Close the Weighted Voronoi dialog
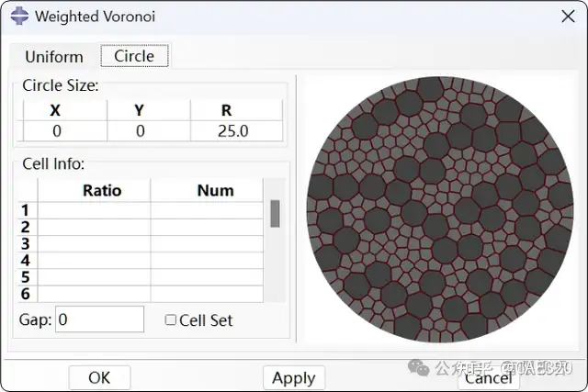The height and width of the screenshot is (392, 588). tap(568, 17)
